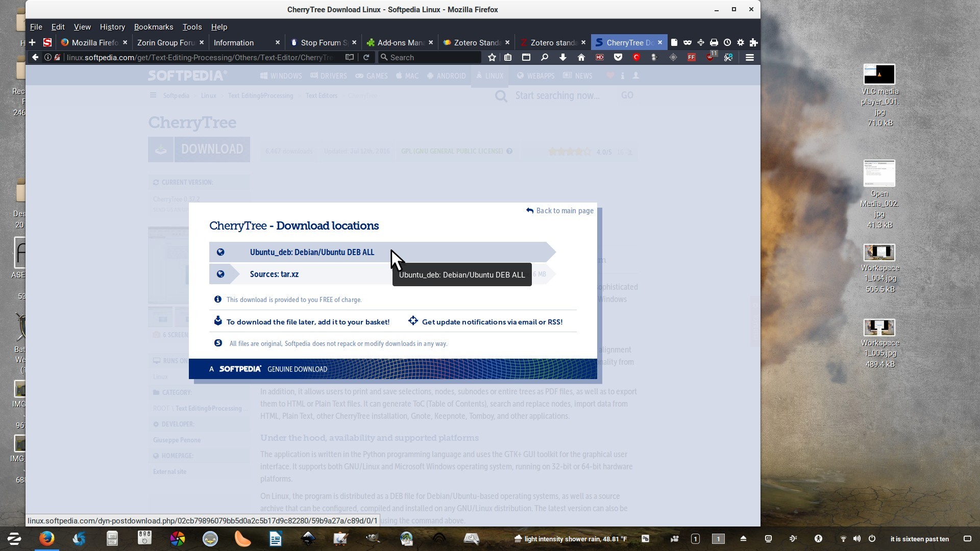Screen dimensions: 980x551
Task: Toggle Reader View icon in address bar
Action: click(x=350, y=58)
